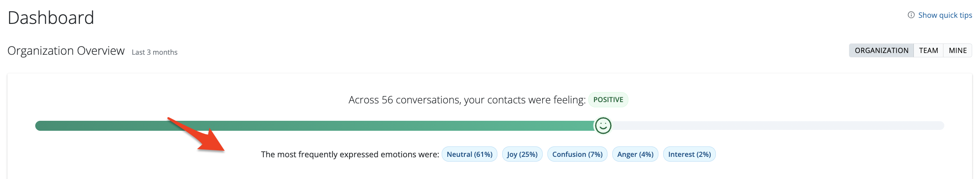Click the Interest (2%) emotion chip
The image size is (980, 179).
689,154
